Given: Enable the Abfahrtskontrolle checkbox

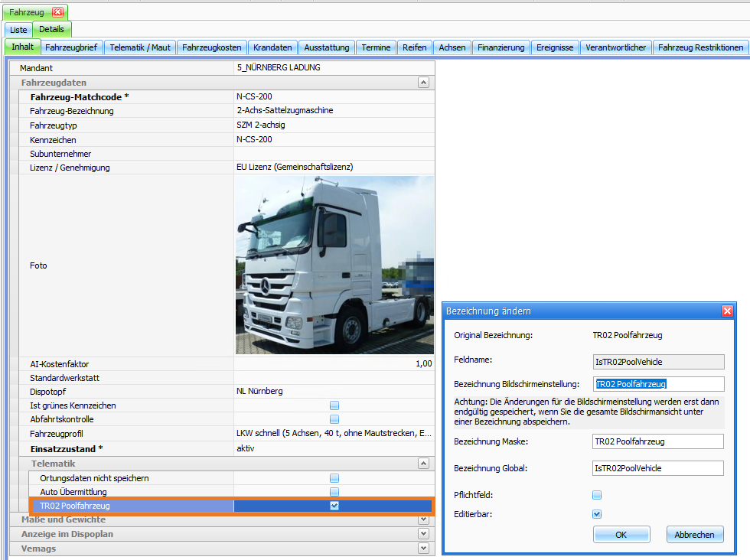Looking at the screenshot, I should click(x=334, y=419).
